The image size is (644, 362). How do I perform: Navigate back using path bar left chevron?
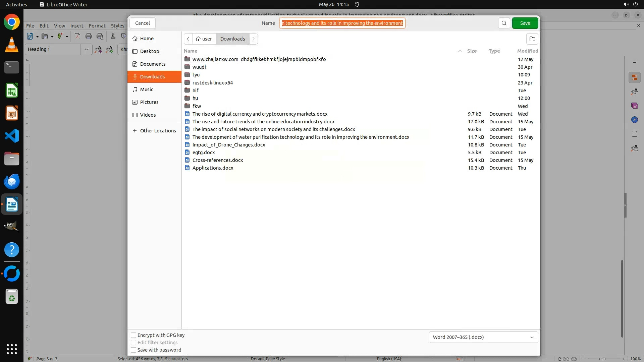tap(188, 39)
